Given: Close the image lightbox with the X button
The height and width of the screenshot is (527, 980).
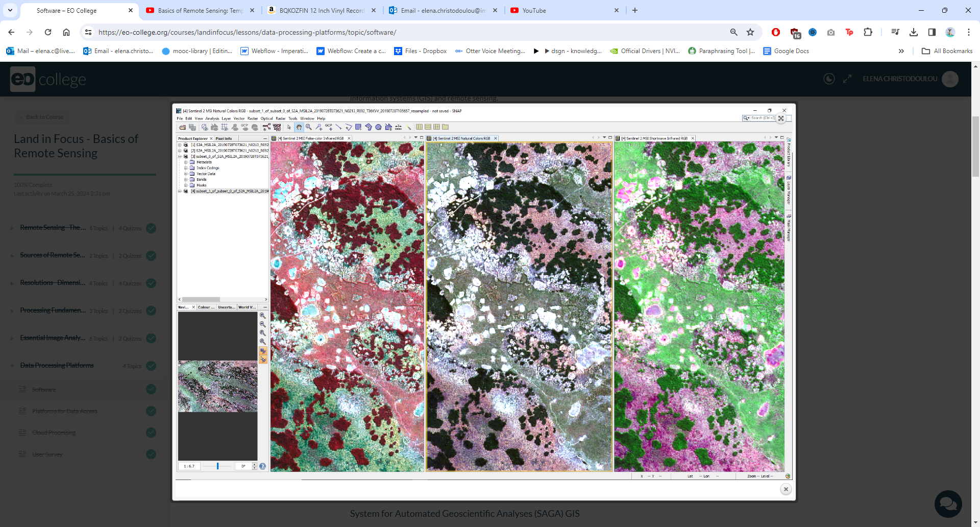Looking at the screenshot, I should [786, 489].
